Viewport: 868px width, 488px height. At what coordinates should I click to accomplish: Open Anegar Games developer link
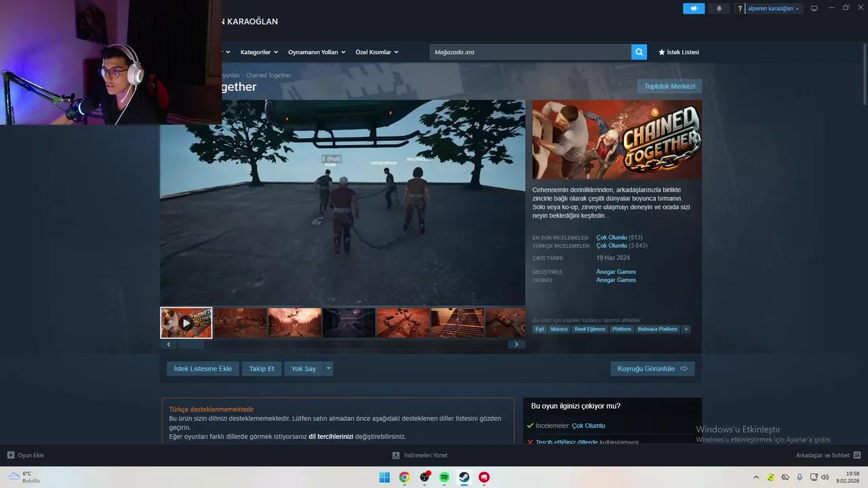pyautogui.click(x=616, y=272)
